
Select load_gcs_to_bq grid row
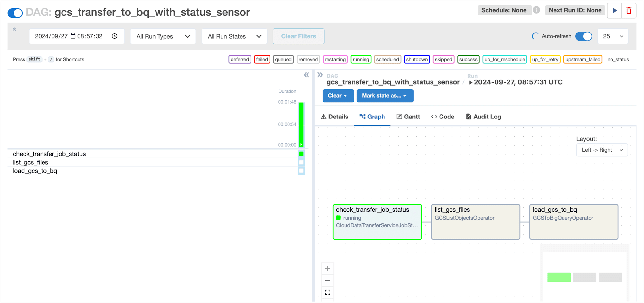pos(156,171)
